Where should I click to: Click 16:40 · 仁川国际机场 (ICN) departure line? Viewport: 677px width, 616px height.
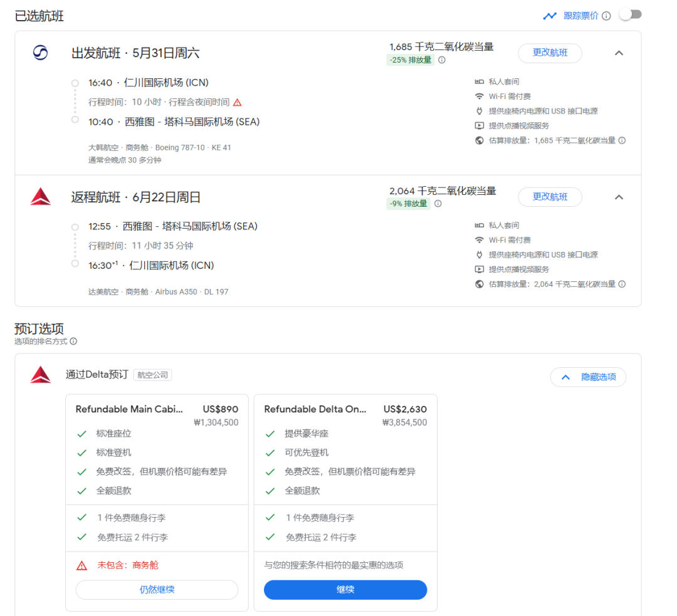click(x=149, y=83)
